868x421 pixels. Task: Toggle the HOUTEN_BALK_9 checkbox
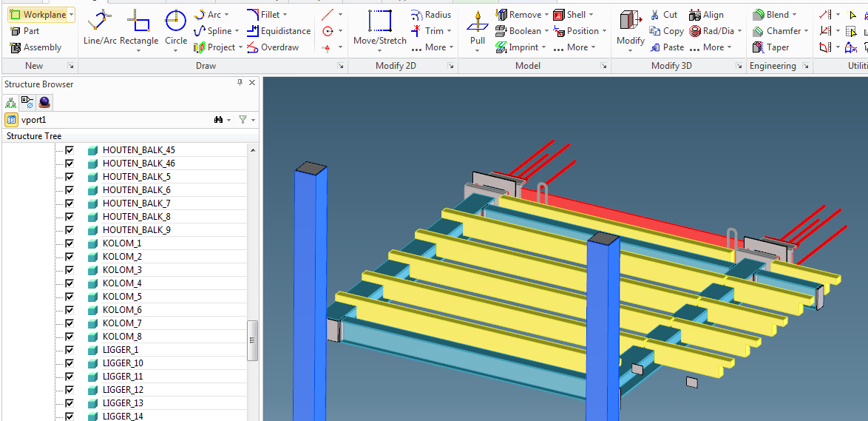click(x=69, y=230)
